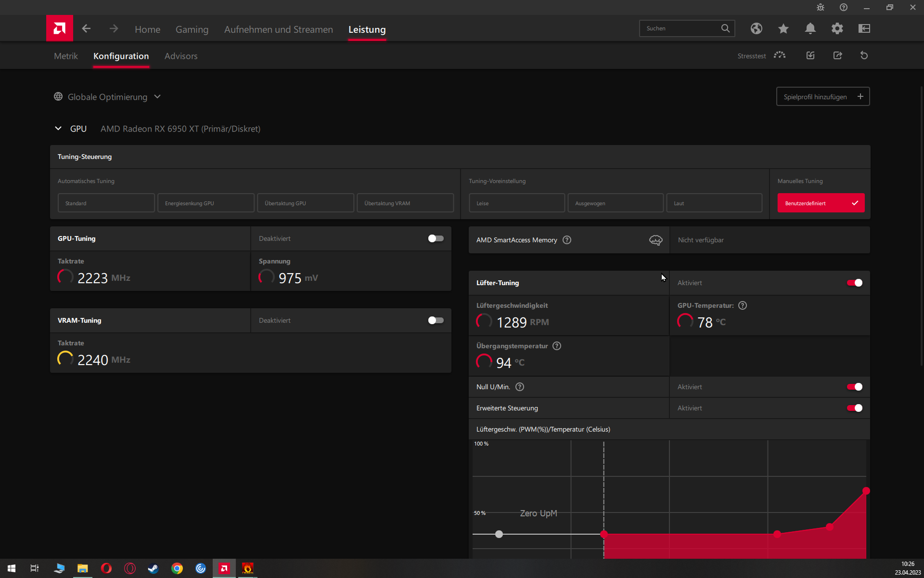The width and height of the screenshot is (924, 578).
Task: Open the Metrik sub-tab
Action: tap(65, 56)
